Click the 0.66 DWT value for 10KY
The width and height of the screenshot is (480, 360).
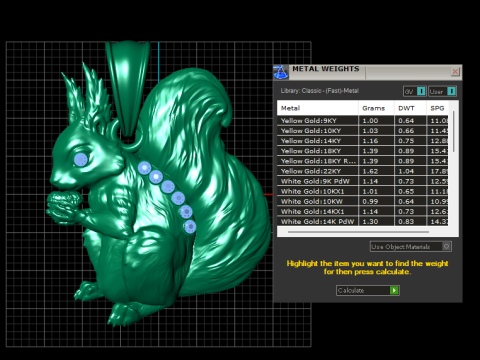tap(406, 131)
